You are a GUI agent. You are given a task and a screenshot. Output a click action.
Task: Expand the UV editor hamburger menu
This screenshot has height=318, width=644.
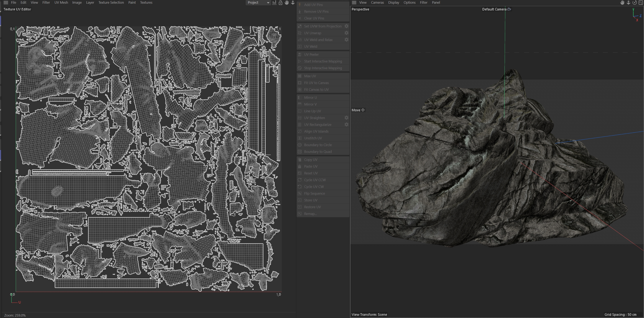click(6, 2)
